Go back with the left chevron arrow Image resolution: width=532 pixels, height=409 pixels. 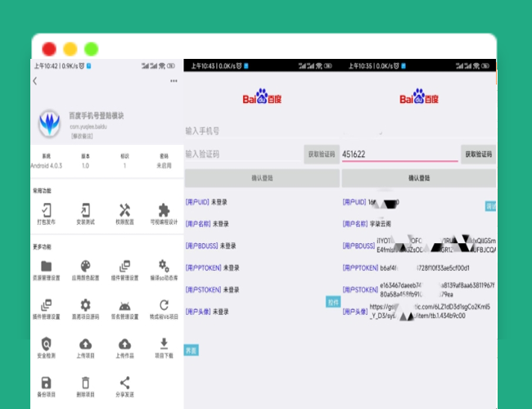[x=35, y=81]
